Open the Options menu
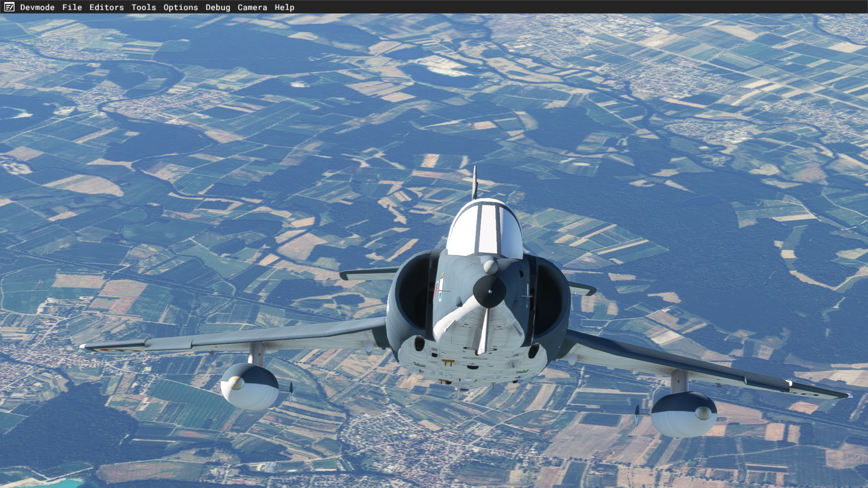Image resolution: width=868 pixels, height=488 pixels. pyautogui.click(x=180, y=7)
